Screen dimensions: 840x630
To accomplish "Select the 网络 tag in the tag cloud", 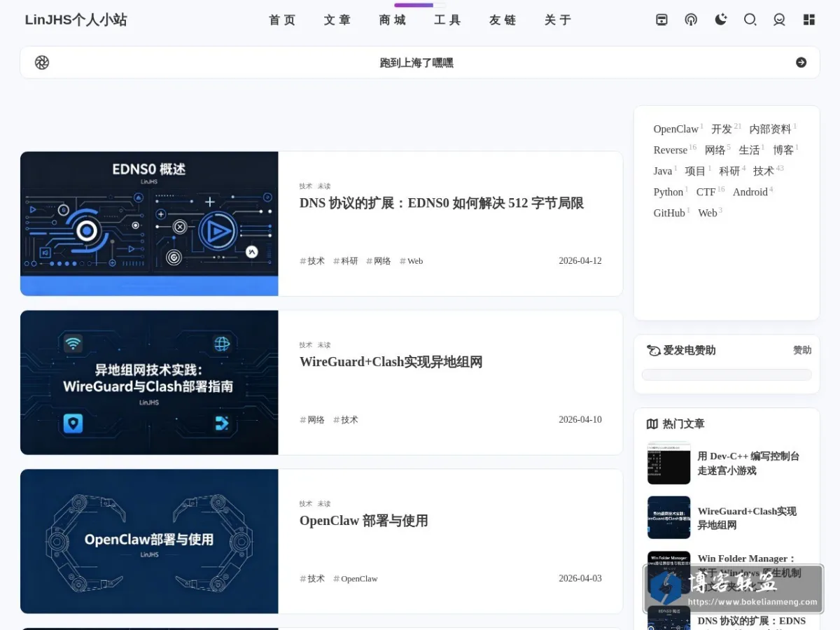I will (x=717, y=150).
